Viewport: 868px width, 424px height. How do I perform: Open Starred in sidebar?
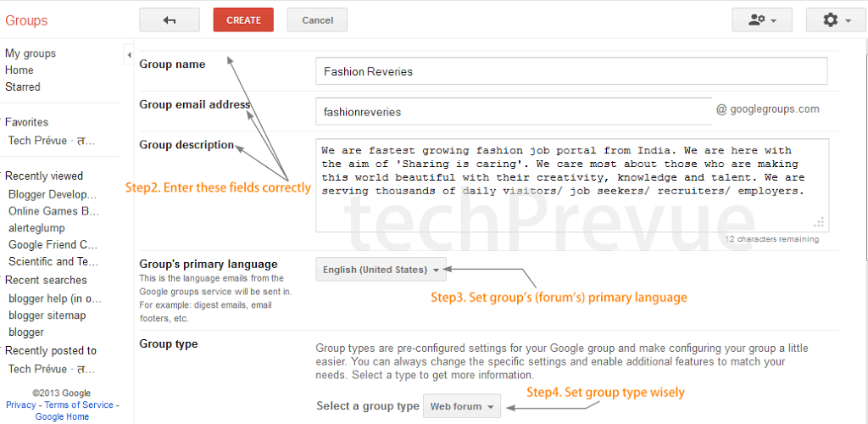point(23,86)
